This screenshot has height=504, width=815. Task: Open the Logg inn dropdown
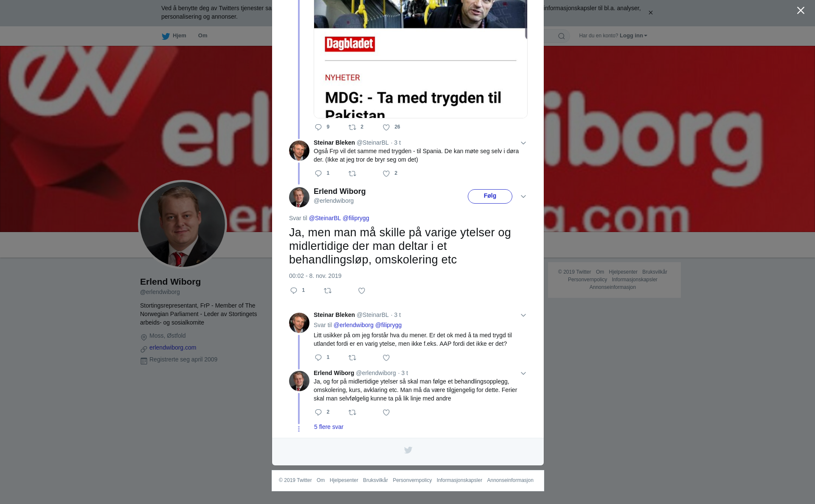pyautogui.click(x=633, y=36)
